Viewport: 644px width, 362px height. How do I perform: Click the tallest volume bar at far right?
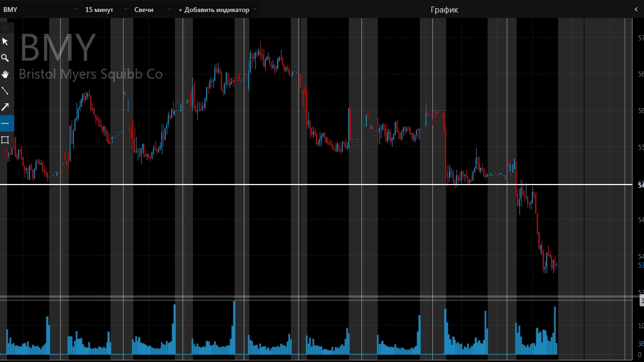click(x=555, y=330)
